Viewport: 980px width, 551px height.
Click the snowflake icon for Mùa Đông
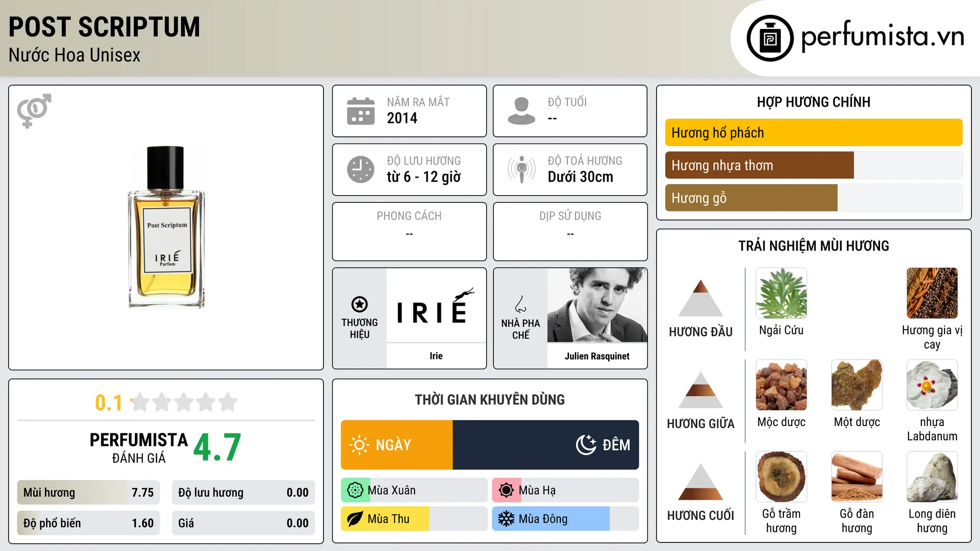click(506, 519)
